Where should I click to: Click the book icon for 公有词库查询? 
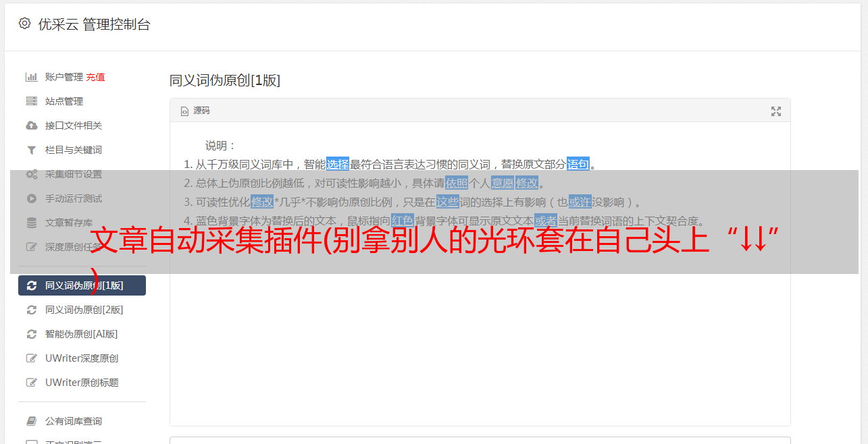pyautogui.click(x=31, y=421)
